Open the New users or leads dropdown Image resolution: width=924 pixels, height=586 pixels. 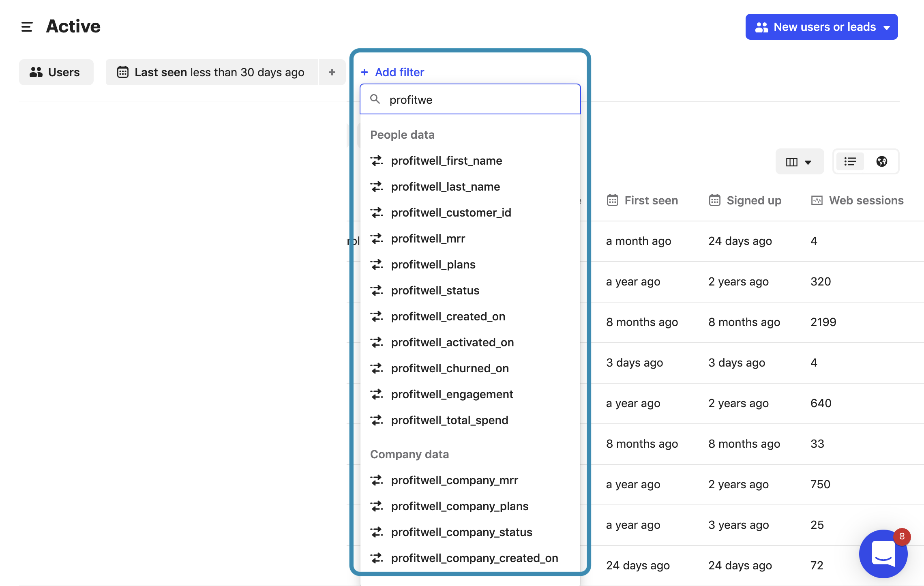coord(821,27)
